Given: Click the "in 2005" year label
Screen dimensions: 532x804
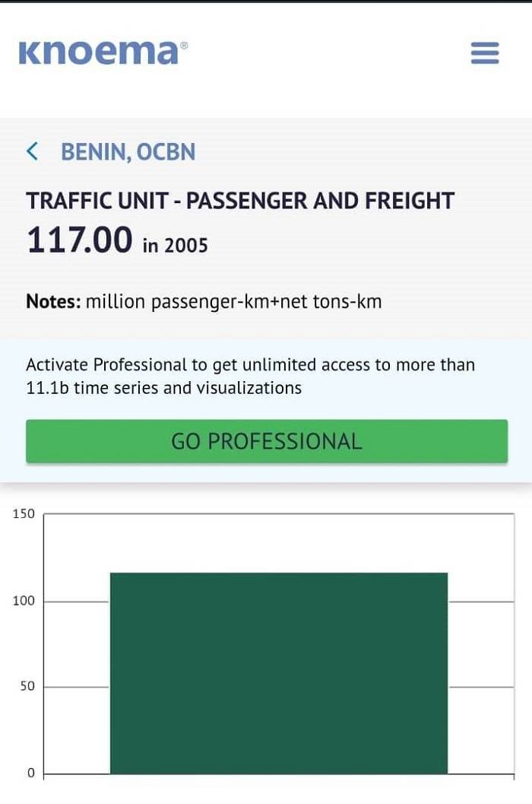Looking at the screenshot, I should coord(175,245).
